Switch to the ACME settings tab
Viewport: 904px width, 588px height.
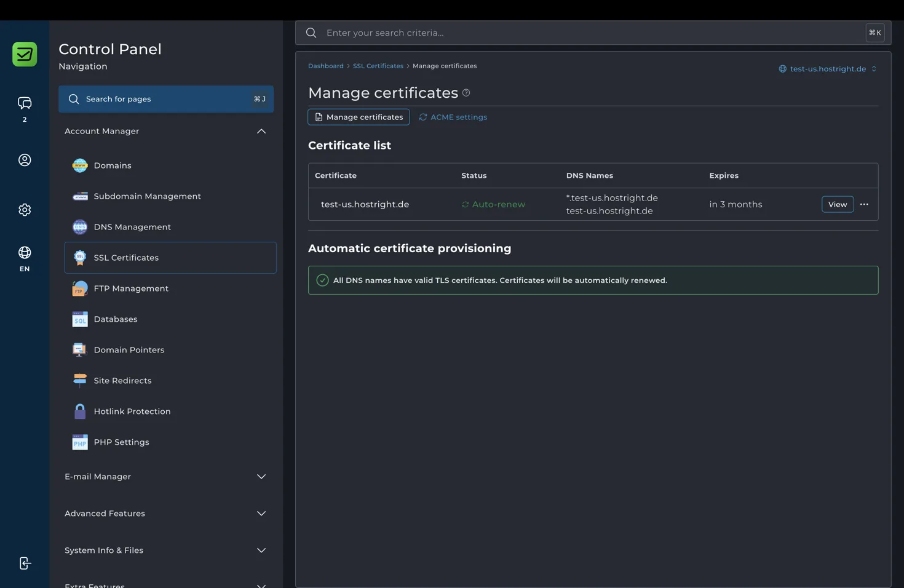453,117
